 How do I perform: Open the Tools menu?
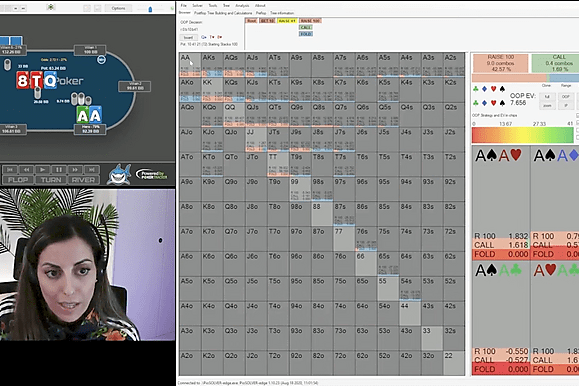pyautogui.click(x=213, y=6)
